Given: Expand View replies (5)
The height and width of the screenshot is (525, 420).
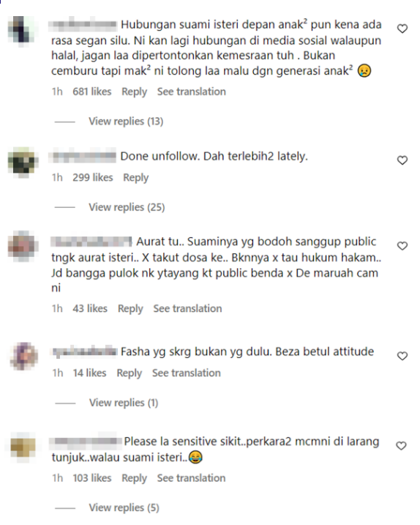Looking at the screenshot, I should point(124,507).
